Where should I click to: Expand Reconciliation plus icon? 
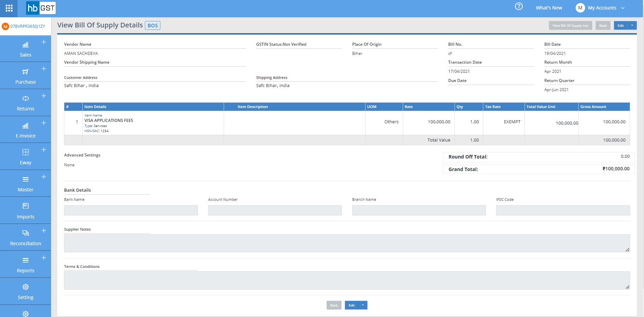point(44,231)
